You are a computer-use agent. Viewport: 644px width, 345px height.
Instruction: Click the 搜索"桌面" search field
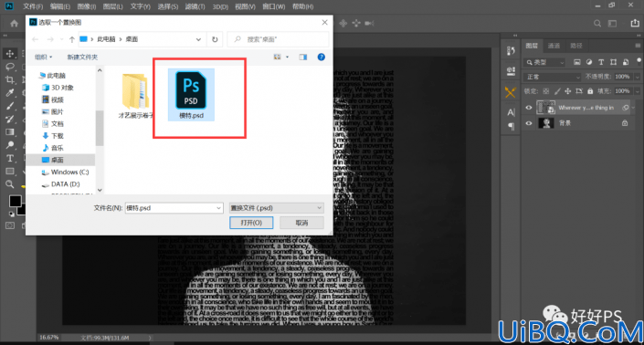point(278,39)
